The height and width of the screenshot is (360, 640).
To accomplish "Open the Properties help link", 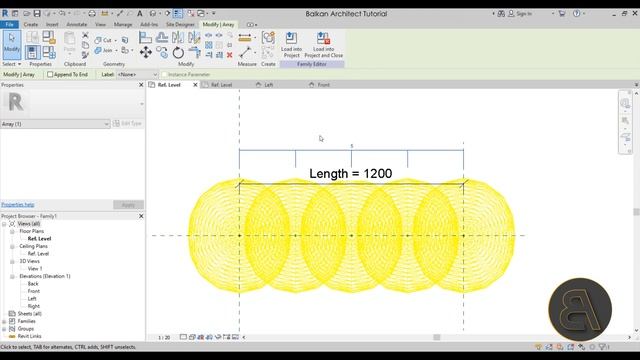I will click(18, 204).
